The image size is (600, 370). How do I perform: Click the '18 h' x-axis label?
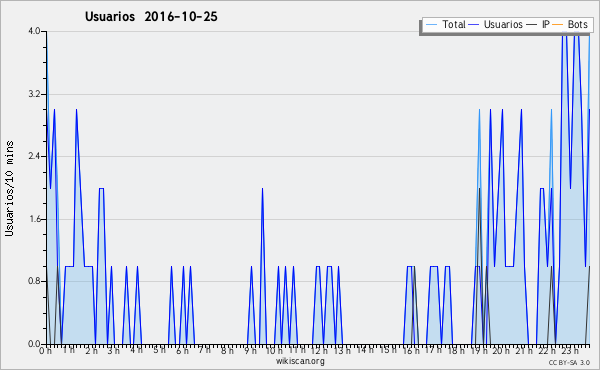[x=456, y=351]
